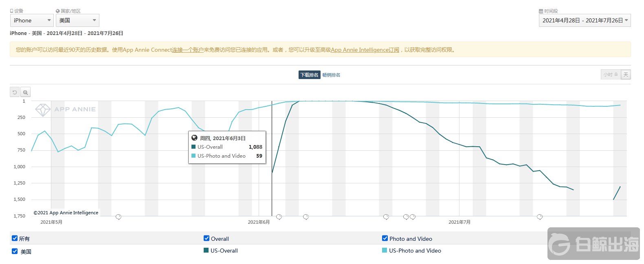
Task: Uncheck the 所有 checkbox
Action: (15, 238)
